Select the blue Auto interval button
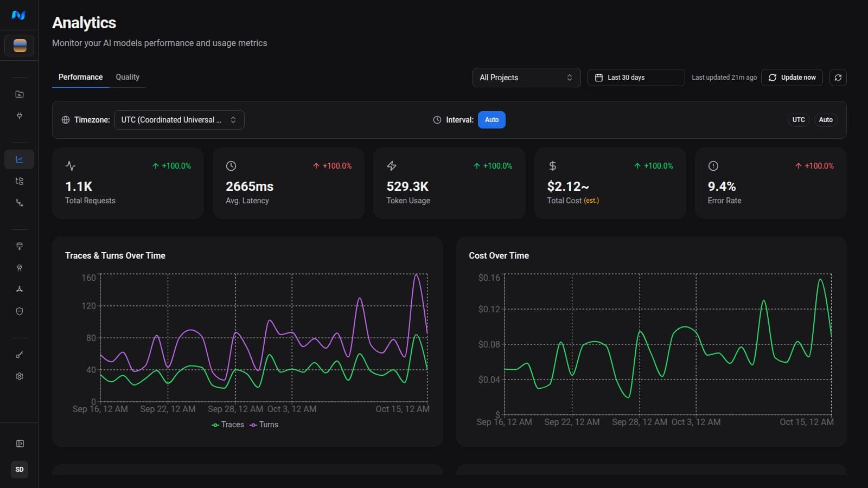This screenshot has height=488, width=868. pos(492,120)
